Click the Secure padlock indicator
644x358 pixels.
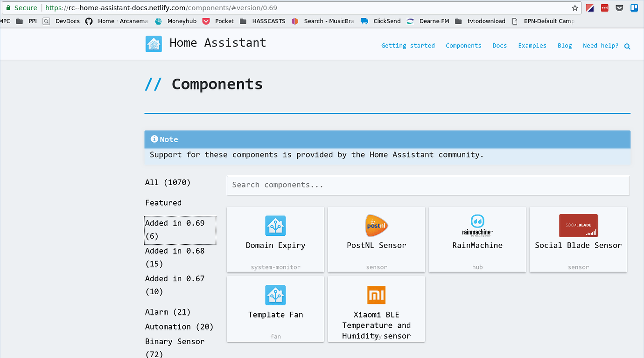tap(21, 8)
